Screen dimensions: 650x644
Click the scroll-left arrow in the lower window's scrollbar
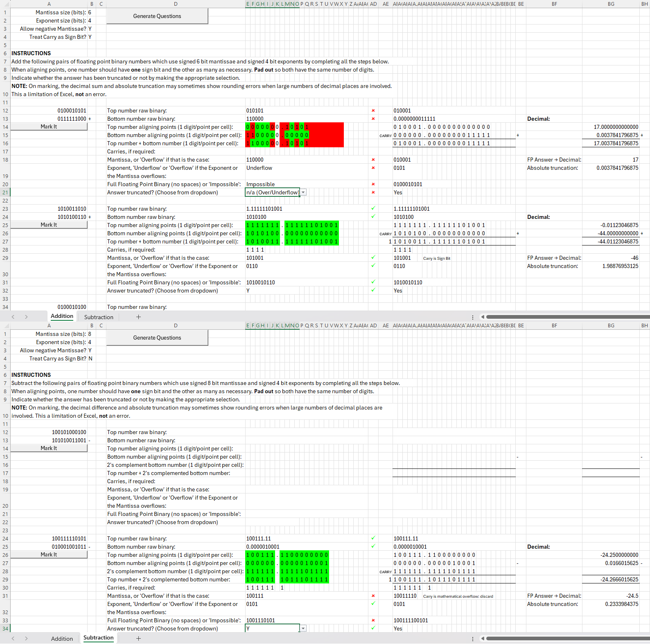[x=483, y=638]
